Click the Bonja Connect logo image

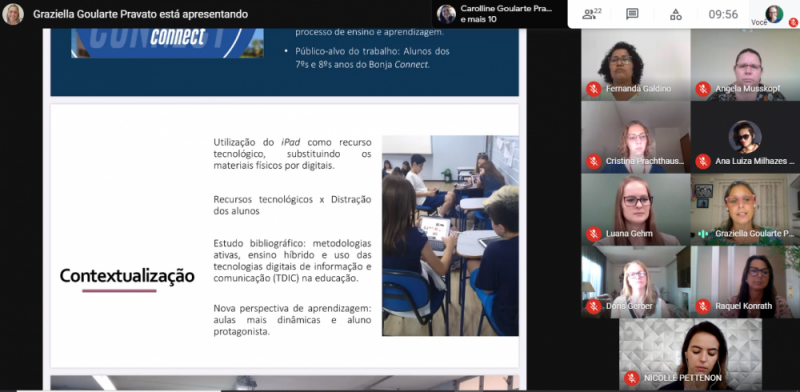167,43
